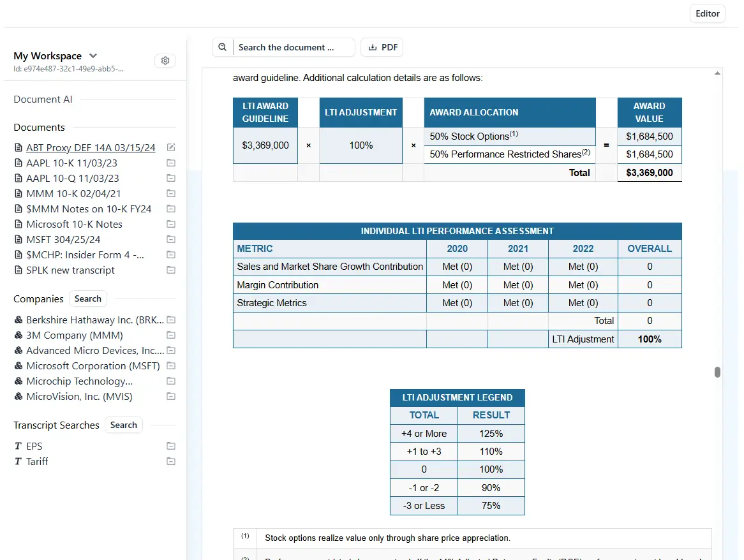Screen dimensions: 744x560
Task: Click the magnifier search icon above document
Action: pos(223,47)
